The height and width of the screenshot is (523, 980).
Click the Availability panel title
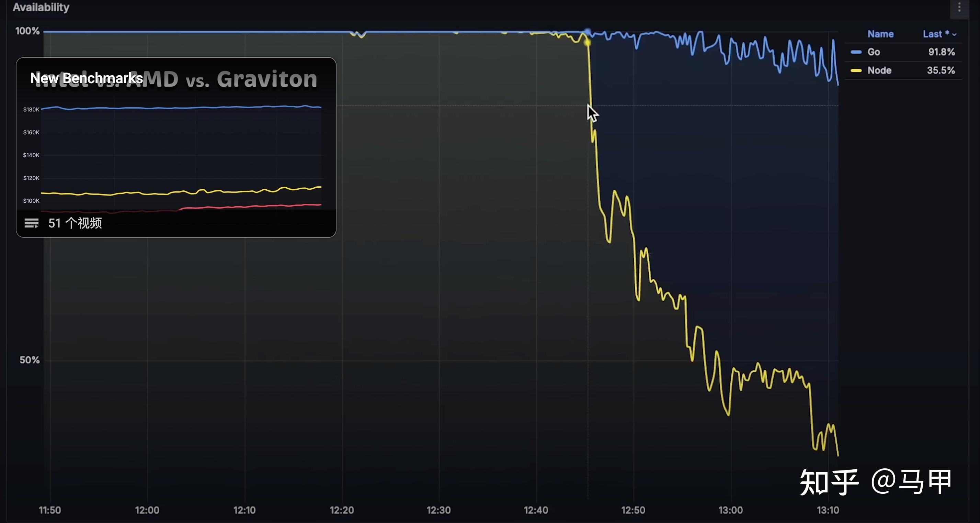(41, 7)
